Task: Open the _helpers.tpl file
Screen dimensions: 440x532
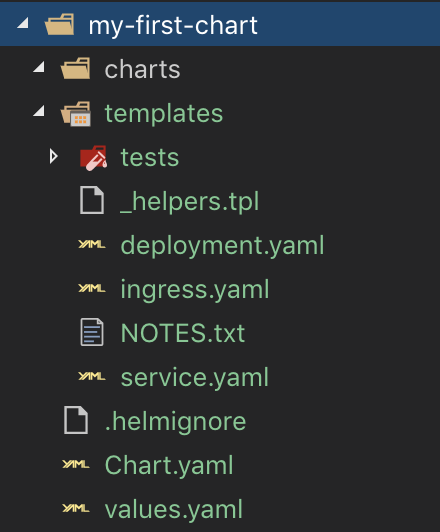Action: click(190, 201)
